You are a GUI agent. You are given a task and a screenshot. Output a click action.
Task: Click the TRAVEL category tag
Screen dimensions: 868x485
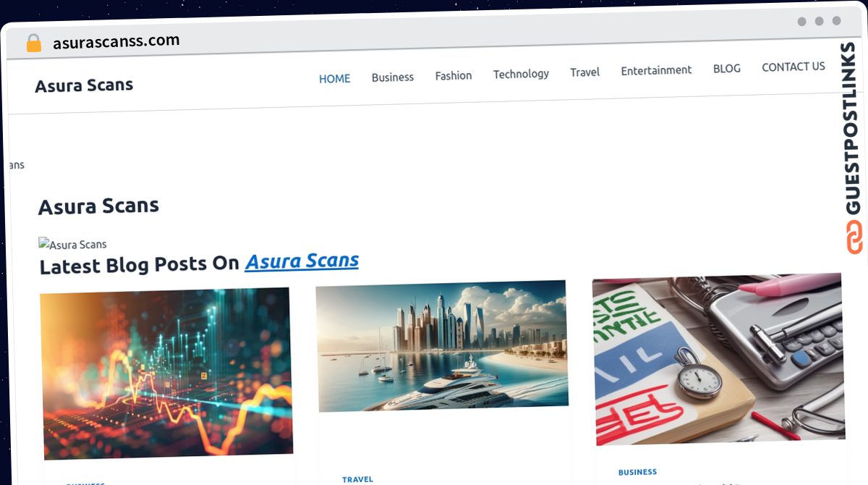[357, 479]
